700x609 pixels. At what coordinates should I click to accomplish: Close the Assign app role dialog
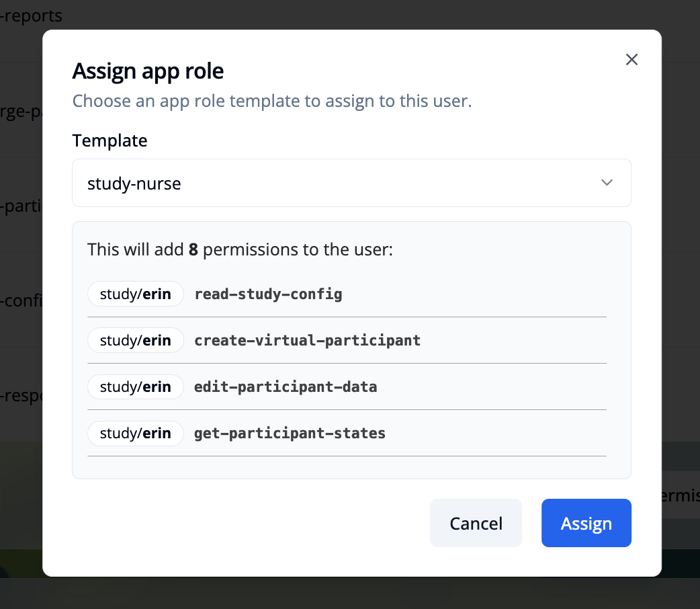[631, 59]
